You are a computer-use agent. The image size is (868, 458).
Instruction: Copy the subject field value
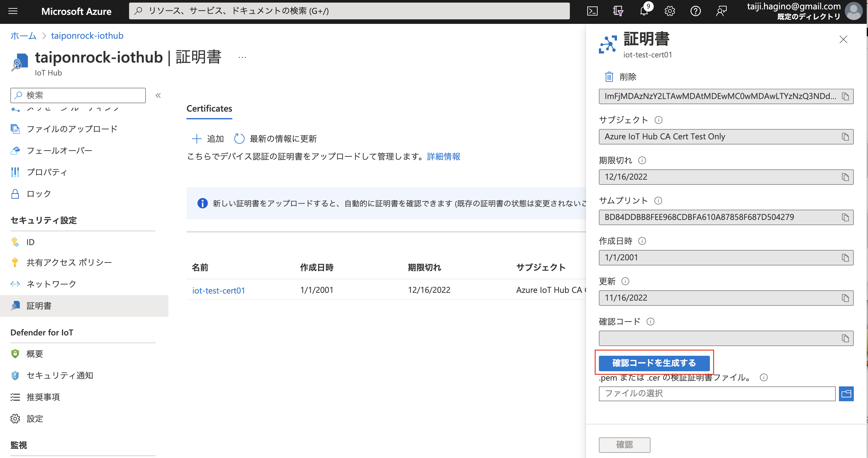coord(846,137)
